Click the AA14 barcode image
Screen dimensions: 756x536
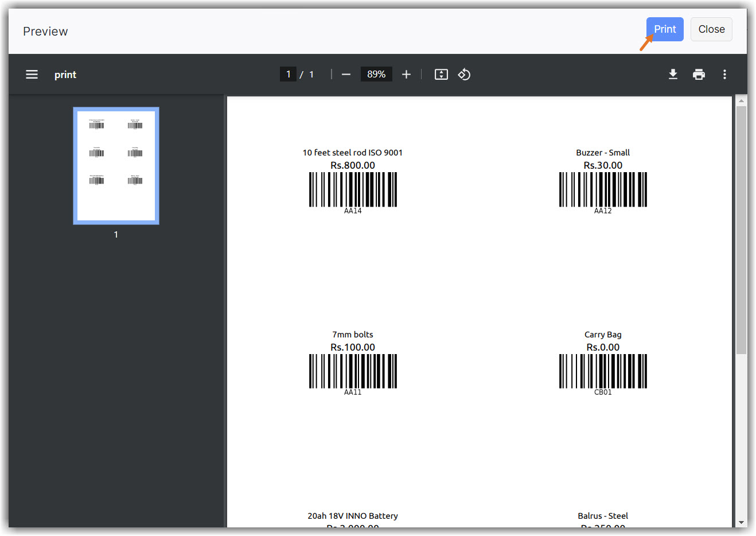tap(353, 190)
